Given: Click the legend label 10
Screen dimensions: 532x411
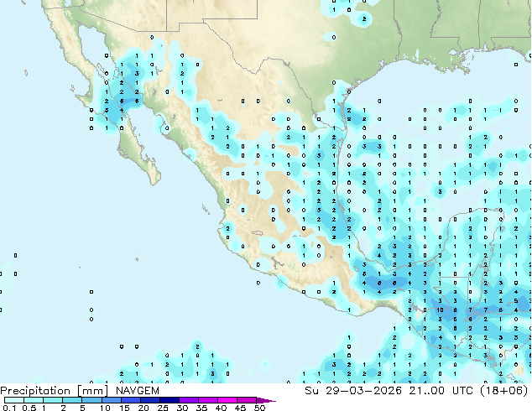Looking at the screenshot, I should click(105, 408).
